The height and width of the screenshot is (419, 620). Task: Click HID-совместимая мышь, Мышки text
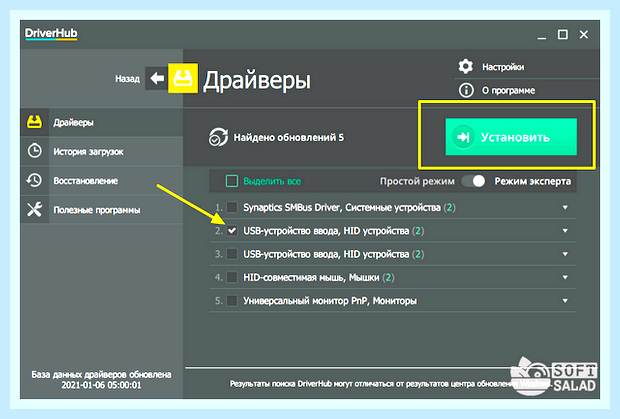click(311, 277)
